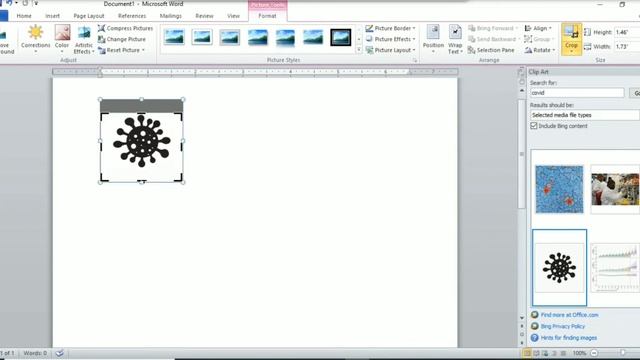
Task: Apply the second picture style thumbnail
Action: tap(202, 37)
